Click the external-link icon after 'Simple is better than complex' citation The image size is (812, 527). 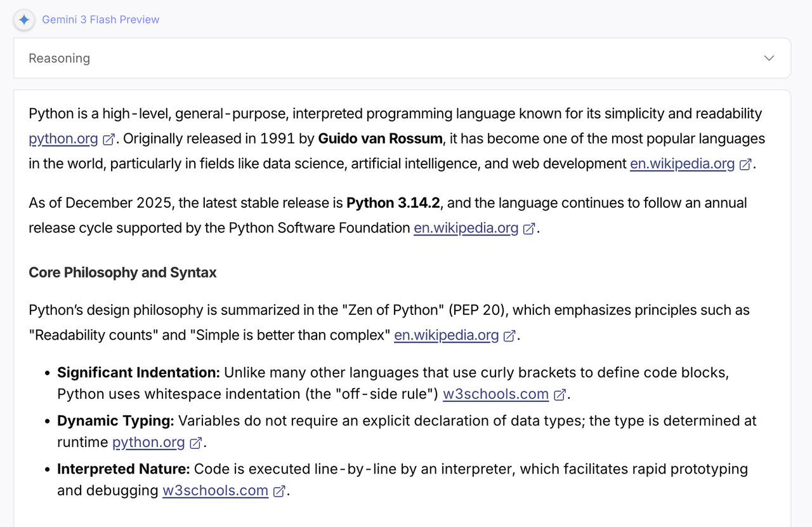509,336
